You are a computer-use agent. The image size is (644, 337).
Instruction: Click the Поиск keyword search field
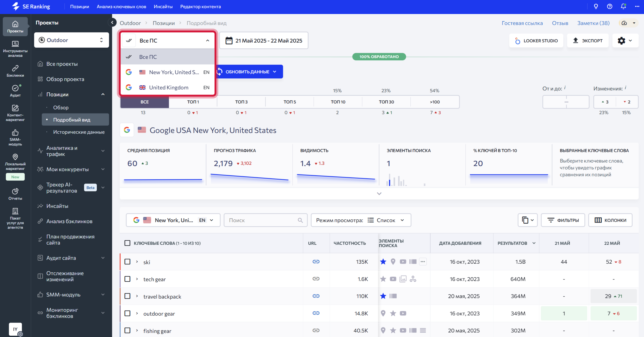tap(266, 220)
